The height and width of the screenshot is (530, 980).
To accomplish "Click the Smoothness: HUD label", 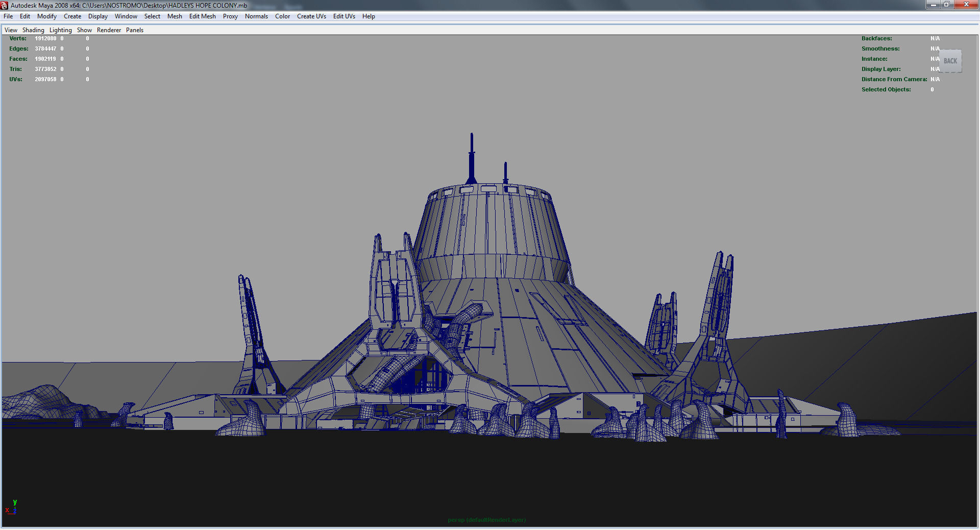I will coord(880,49).
